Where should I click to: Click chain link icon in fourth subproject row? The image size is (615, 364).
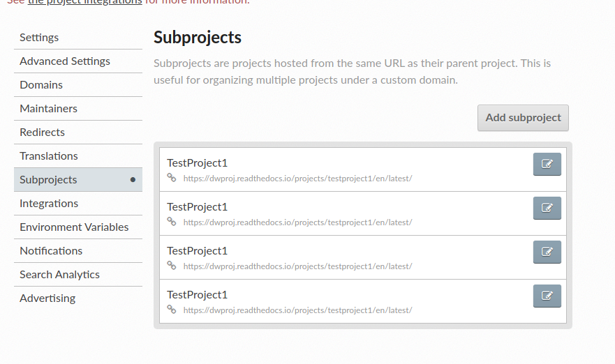[172, 309]
